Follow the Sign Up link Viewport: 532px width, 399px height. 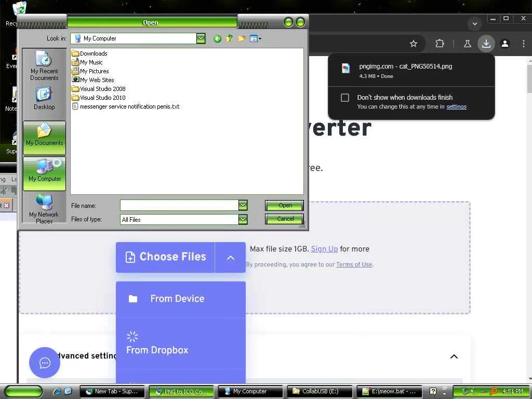pos(324,249)
